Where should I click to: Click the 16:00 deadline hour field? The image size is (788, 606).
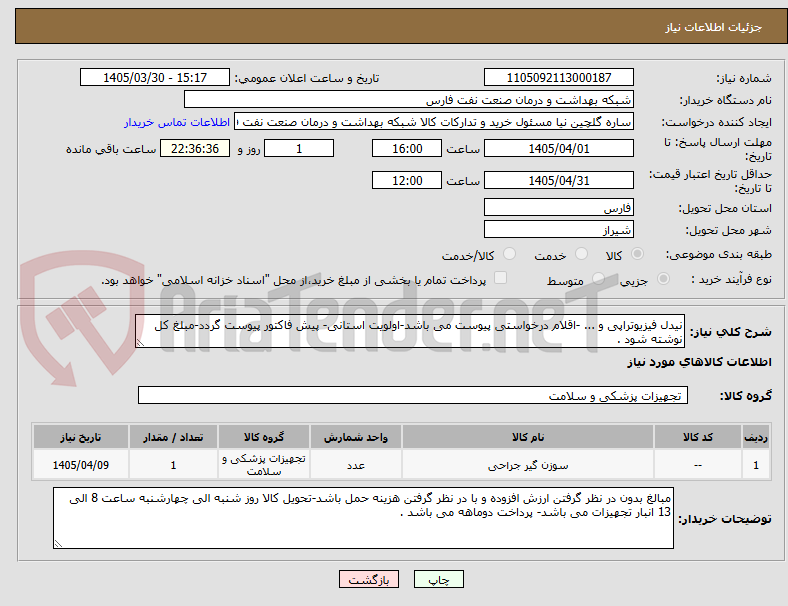coord(407,149)
